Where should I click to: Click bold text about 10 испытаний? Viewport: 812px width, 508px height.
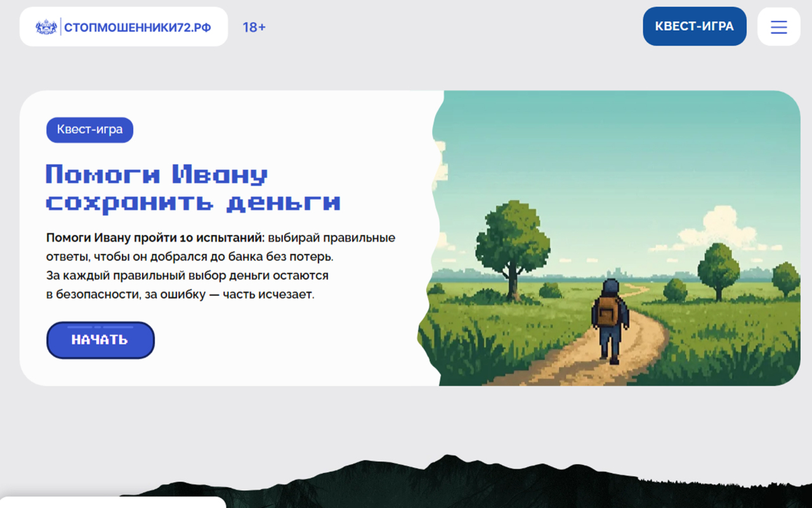[x=155, y=237]
